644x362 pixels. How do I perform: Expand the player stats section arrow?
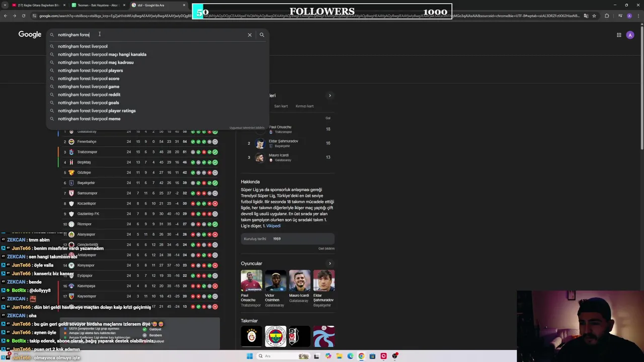pos(330,96)
